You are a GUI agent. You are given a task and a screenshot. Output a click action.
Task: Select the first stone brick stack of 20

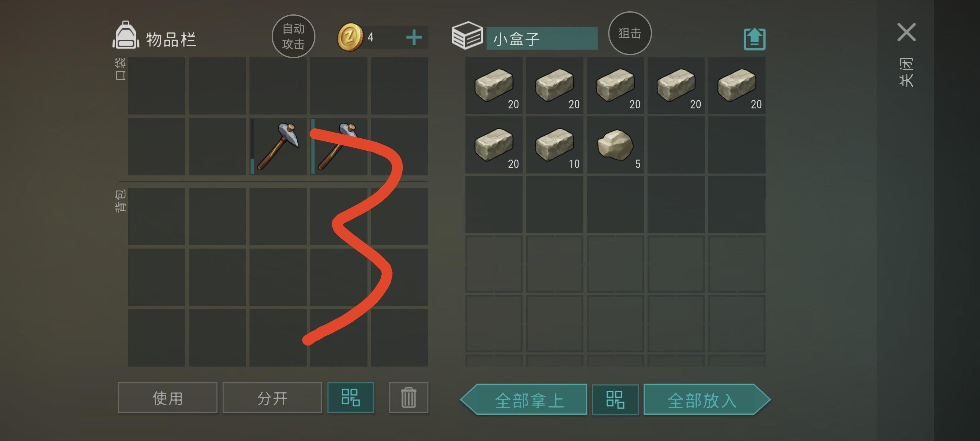tap(494, 86)
